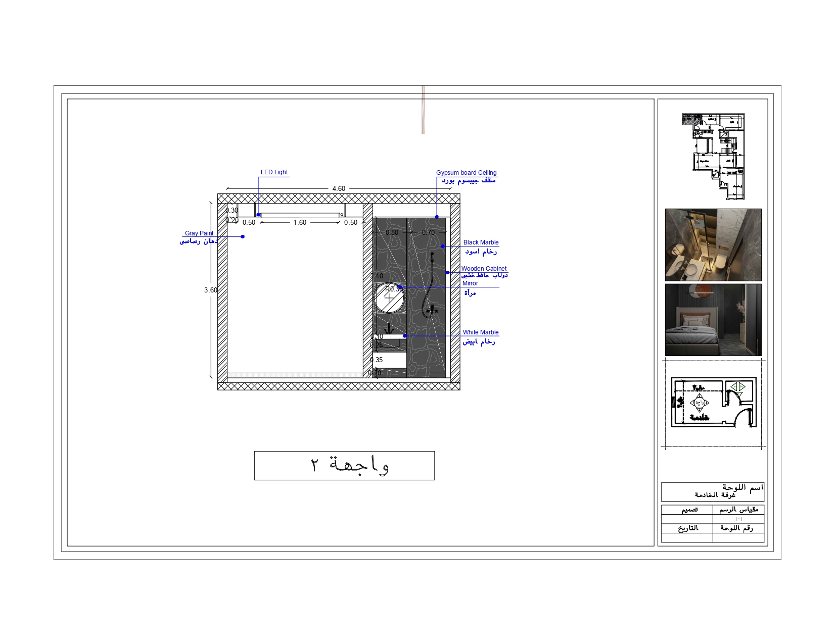Select the round mirror symbol in the elevation
Viewport: 834px width, 644px height.
(x=389, y=297)
